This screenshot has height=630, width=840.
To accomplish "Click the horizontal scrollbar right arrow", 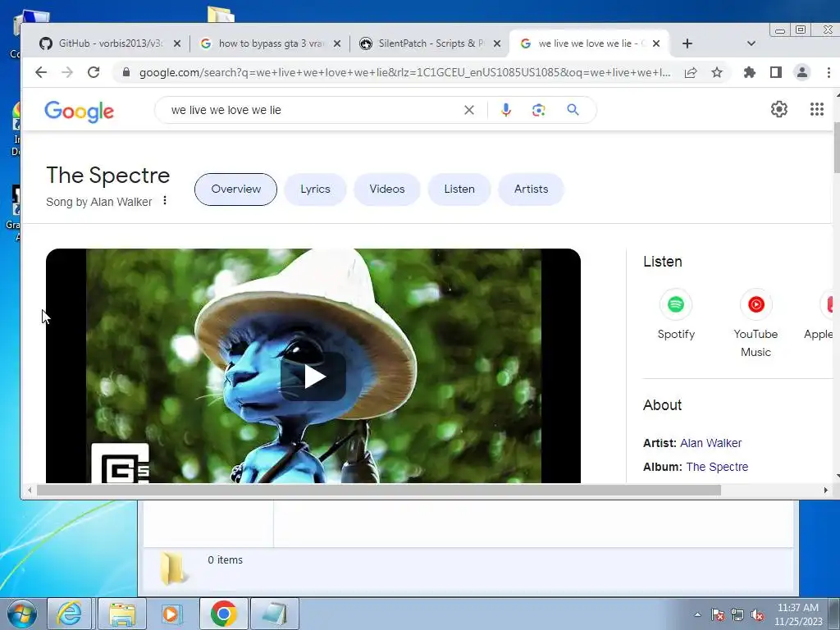I will pos(825,490).
